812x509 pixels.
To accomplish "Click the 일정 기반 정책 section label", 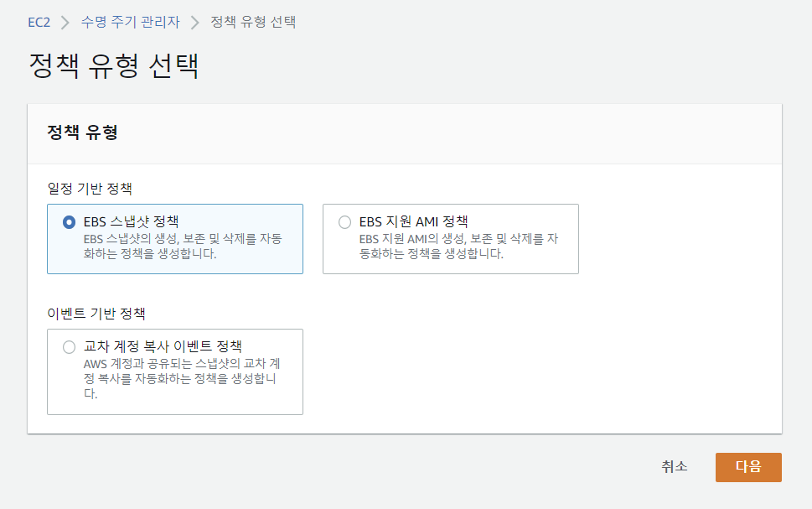I will tap(90, 189).
